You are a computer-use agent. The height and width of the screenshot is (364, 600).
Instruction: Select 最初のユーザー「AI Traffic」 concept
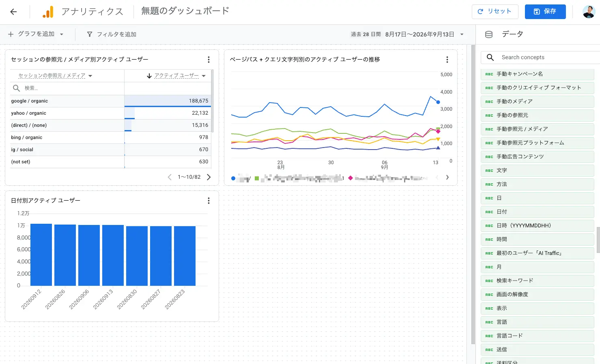(x=537, y=253)
